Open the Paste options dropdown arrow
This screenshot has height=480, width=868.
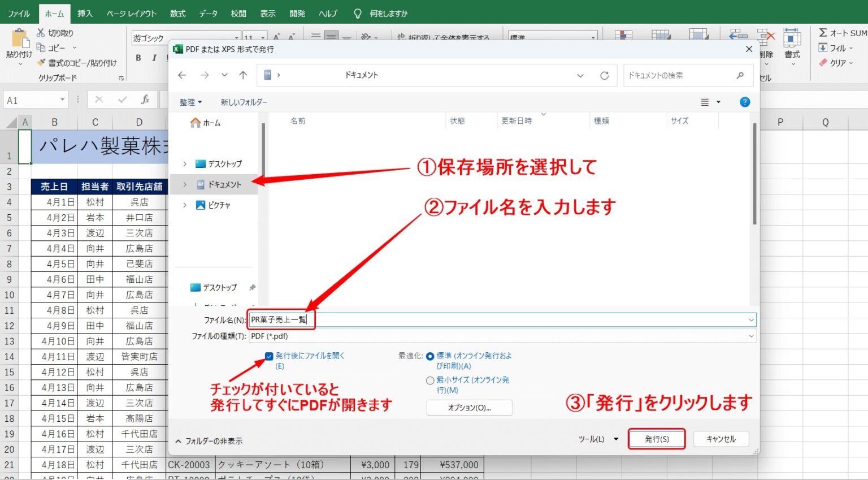tap(20, 64)
